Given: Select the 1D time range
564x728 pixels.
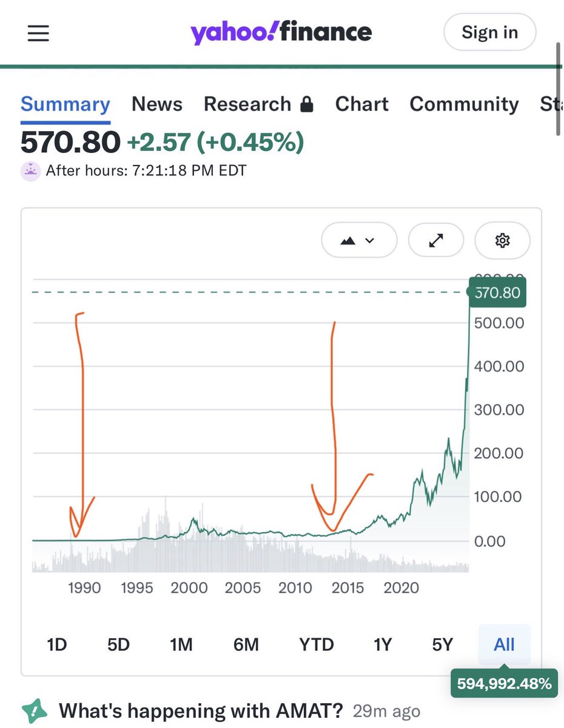Looking at the screenshot, I should coord(57,644).
